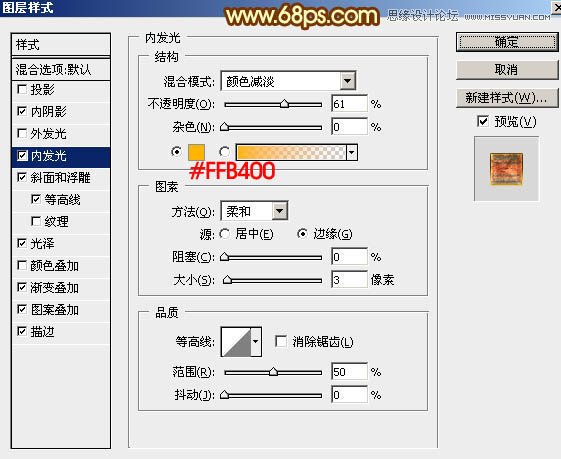Select the 光泽 satin entry
The image size is (561, 459).
click(61, 244)
